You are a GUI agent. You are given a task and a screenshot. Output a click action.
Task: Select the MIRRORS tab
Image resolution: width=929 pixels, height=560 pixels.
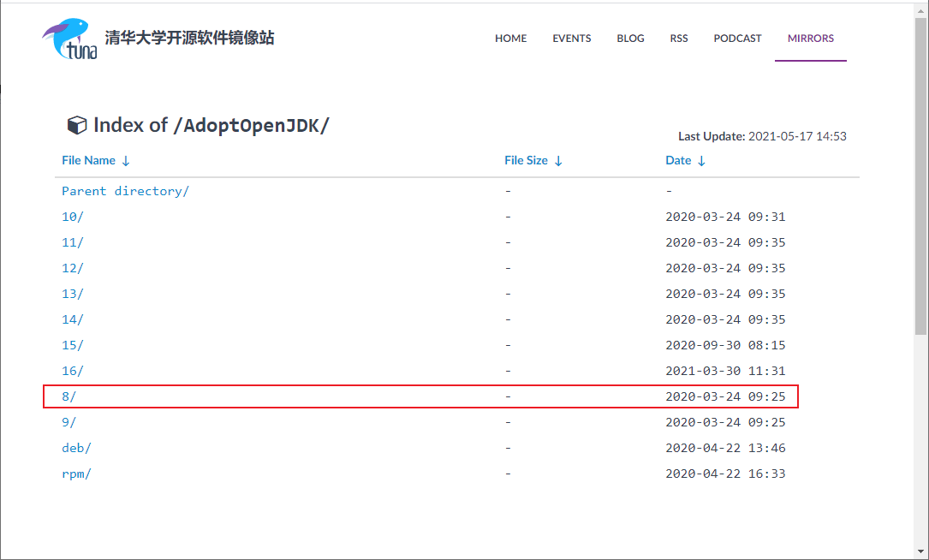coord(810,39)
